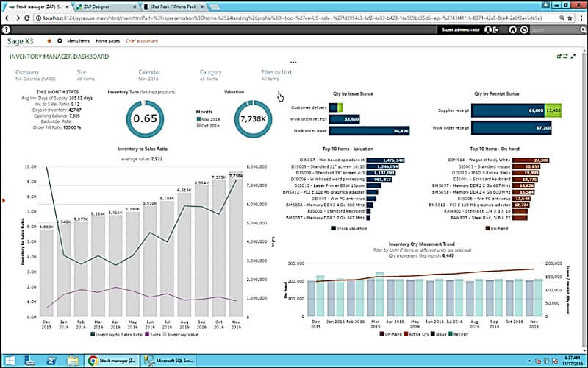Open the user profile icon

(487, 29)
